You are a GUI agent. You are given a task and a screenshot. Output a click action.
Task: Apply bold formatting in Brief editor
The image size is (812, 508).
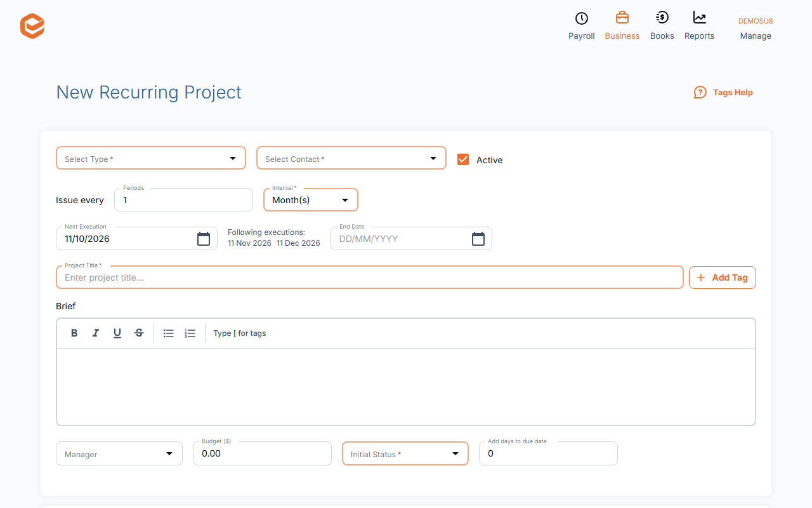pos(74,333)
